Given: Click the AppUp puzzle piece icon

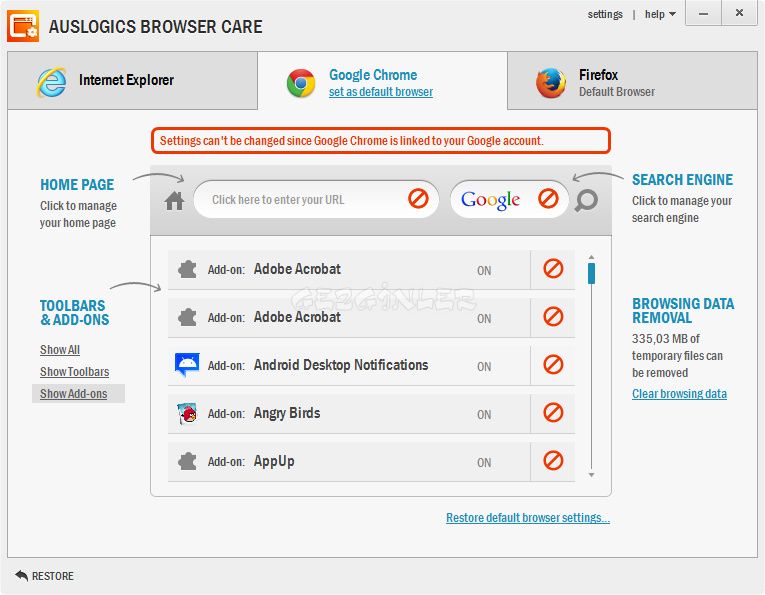Looking at the screenshot, I should [x=187, y=461].
